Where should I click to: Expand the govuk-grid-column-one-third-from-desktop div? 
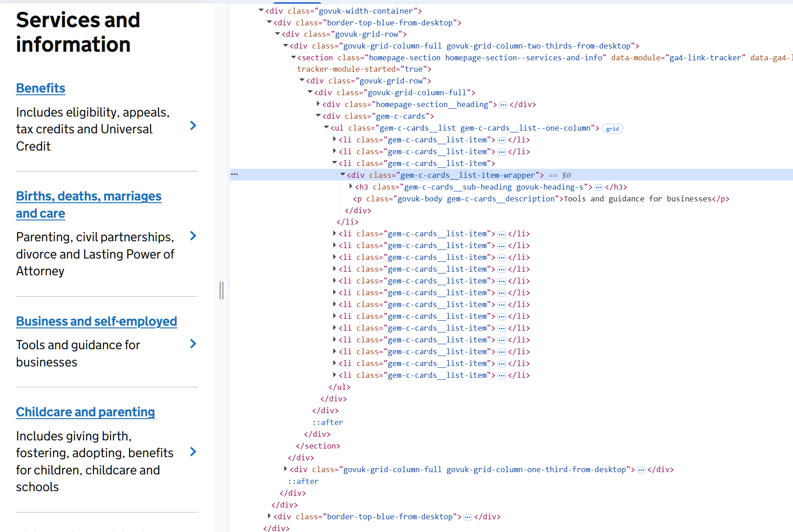tap(286, 469)
